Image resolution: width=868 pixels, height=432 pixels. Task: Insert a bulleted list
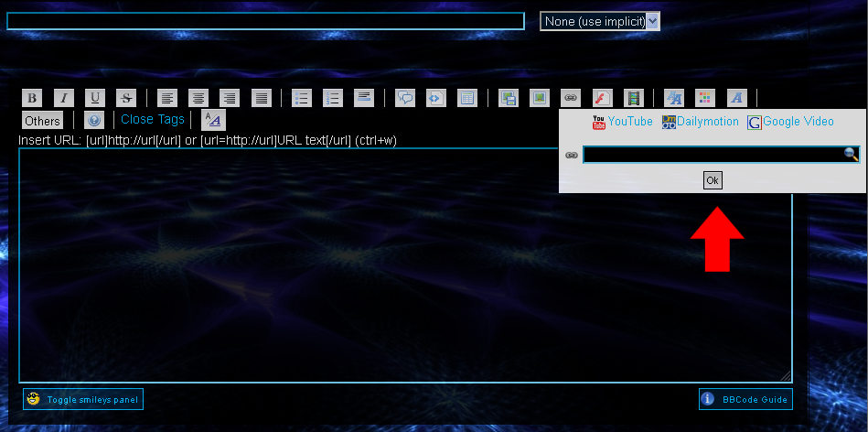(x=302, y=99)
